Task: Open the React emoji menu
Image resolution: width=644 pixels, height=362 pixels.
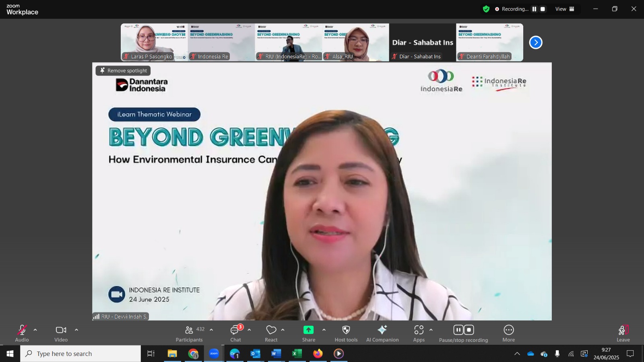Action: [x=271, y=334]
